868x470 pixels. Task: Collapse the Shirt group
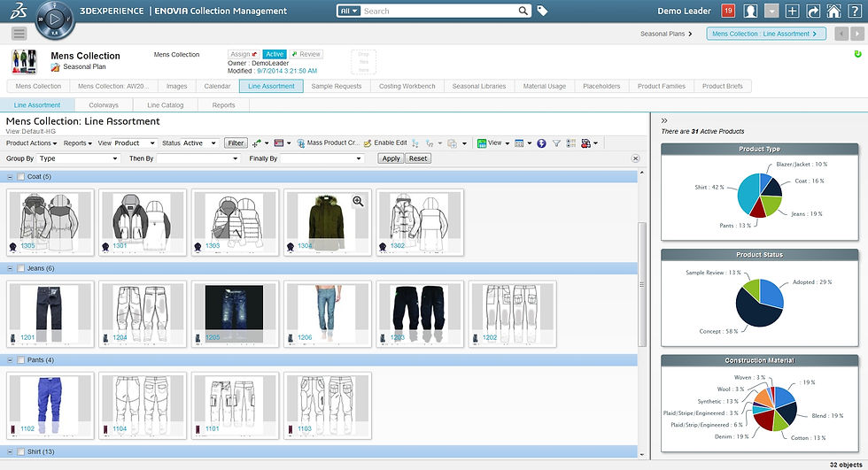tap(10, 452)
